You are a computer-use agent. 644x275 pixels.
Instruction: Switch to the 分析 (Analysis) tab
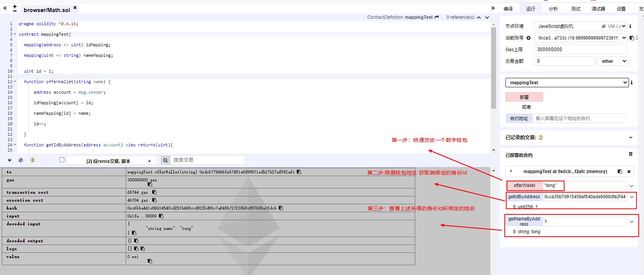[x=553, y=9]
